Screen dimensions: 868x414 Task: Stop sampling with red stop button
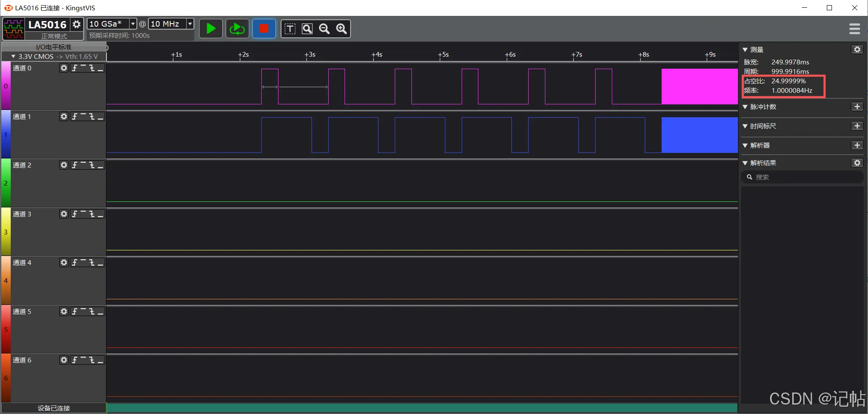[x=264, y=29]
